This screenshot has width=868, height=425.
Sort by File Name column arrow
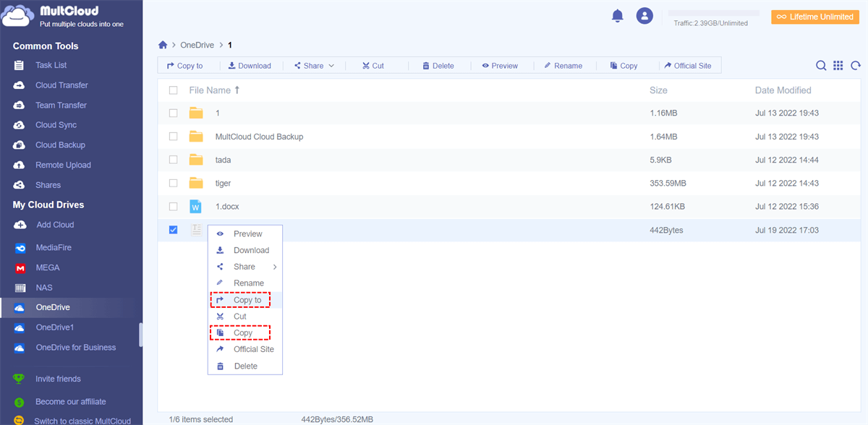coord(237,90)
